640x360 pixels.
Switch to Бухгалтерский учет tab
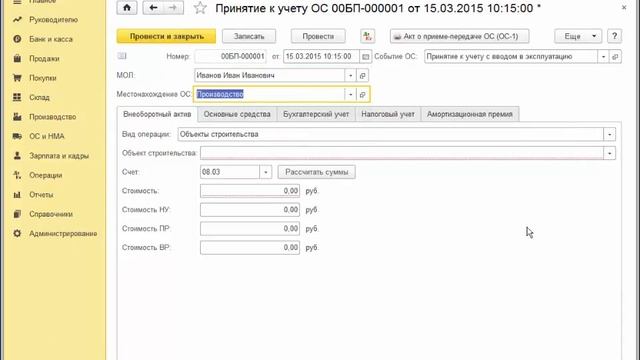(316, 114)
